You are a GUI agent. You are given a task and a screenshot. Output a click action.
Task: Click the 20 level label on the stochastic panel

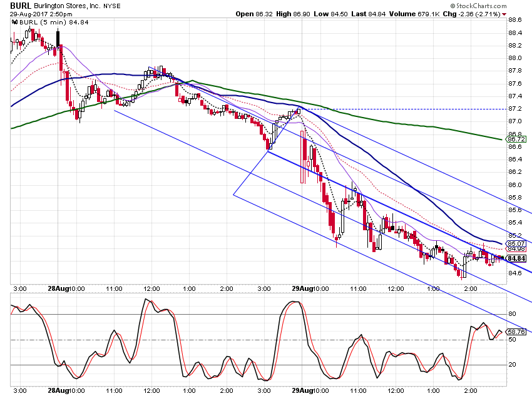[x=512, y=365]
